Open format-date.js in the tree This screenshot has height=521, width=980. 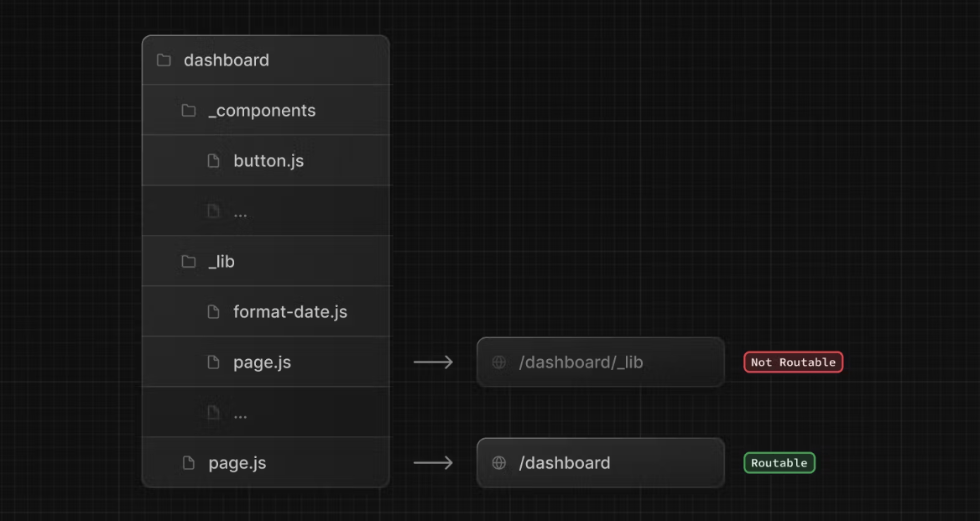click(266, 312)
